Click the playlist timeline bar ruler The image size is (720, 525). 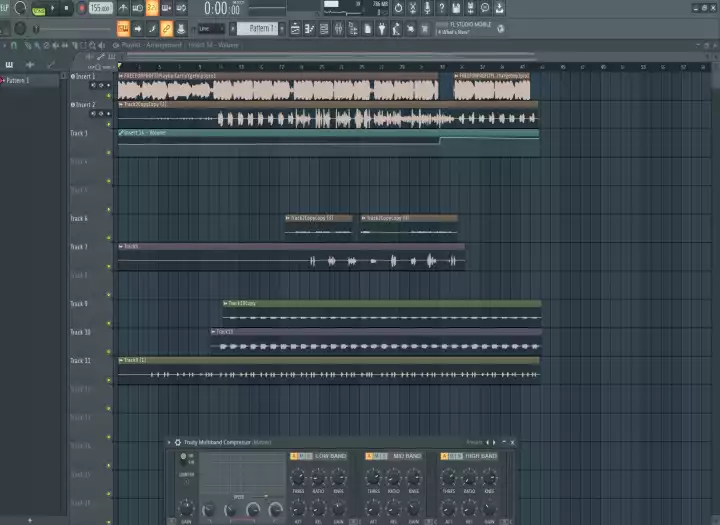click(413, 67)
